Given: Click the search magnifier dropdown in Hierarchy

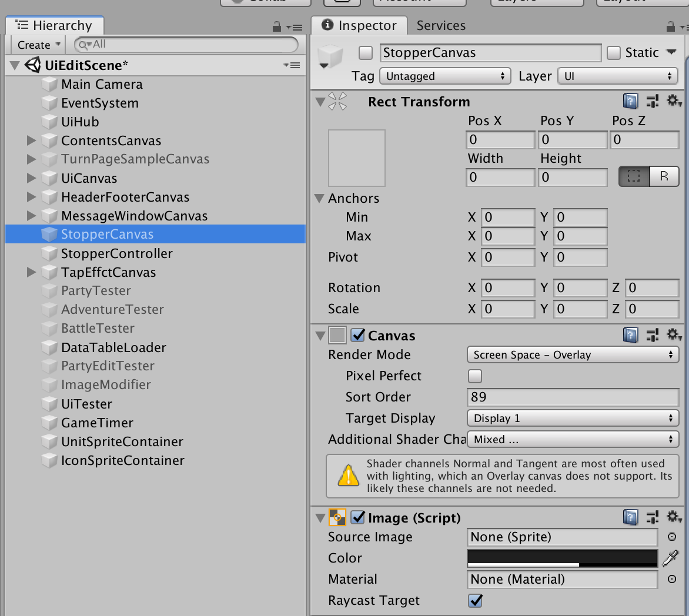Looking at the screenshot, I should click(85, 44).
